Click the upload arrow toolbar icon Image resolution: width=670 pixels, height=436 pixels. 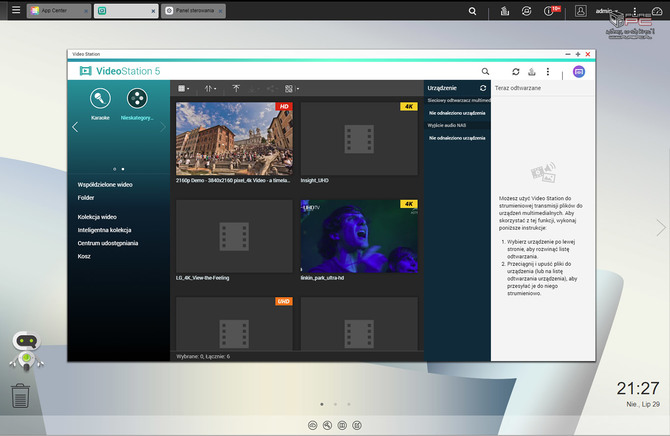(236, 88)
